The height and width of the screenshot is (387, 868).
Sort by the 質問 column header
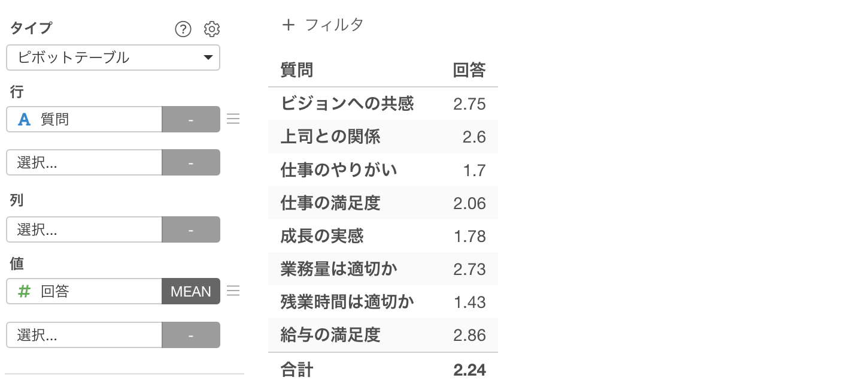coord(297,71)
